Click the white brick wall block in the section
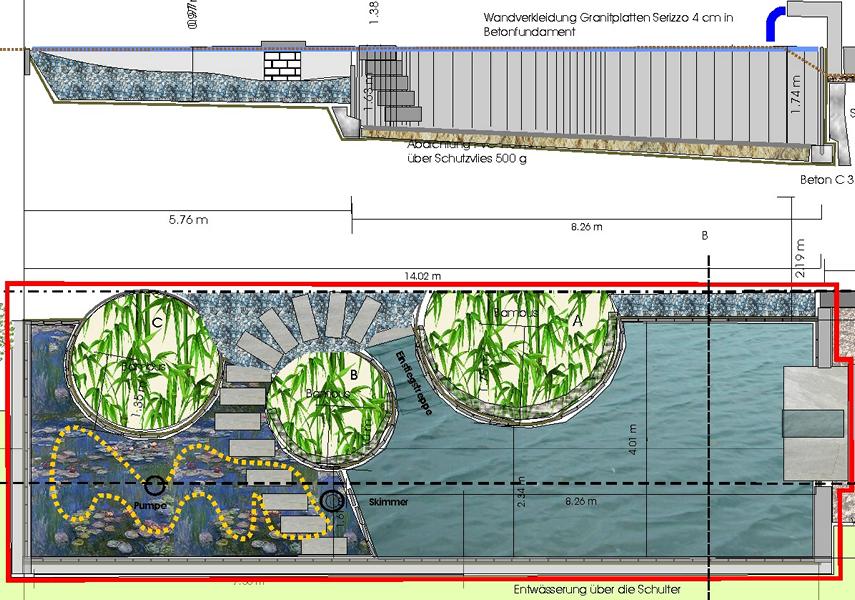The width and height of the screenshot is (855, 600). point(282,65)
